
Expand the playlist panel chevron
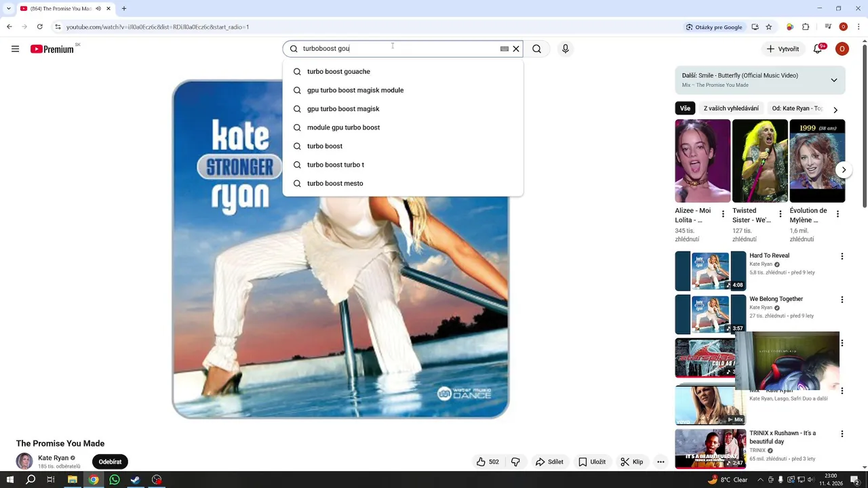(x=834, y=80)
